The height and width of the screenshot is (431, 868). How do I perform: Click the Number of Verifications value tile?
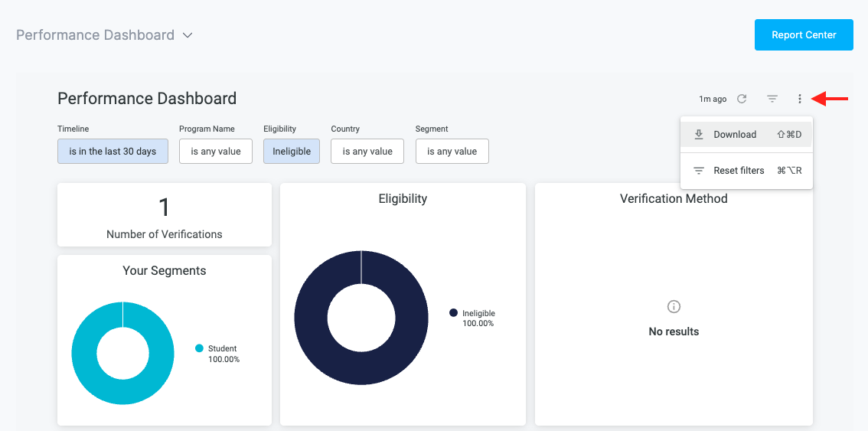(165, 215)
